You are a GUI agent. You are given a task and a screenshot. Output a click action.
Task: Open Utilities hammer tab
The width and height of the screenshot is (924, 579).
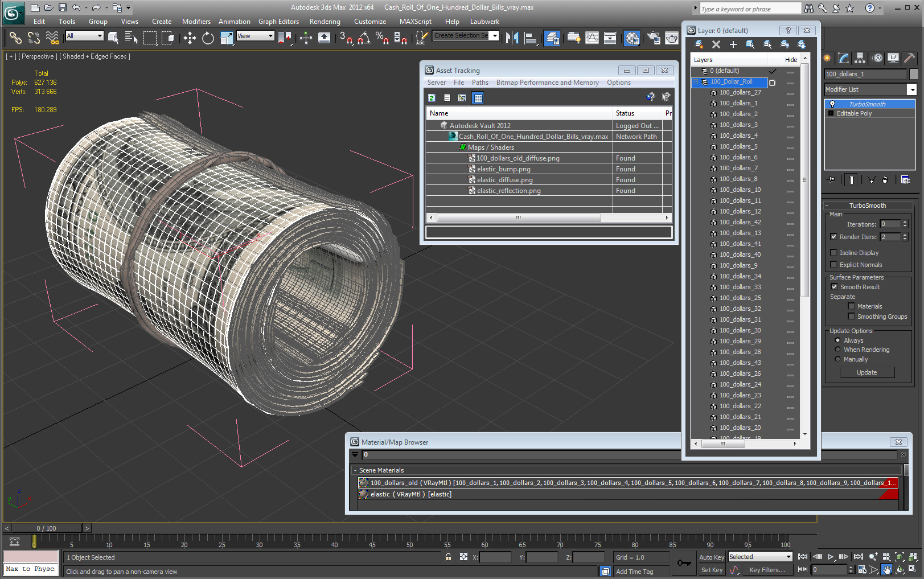click(x=910, y=58)
